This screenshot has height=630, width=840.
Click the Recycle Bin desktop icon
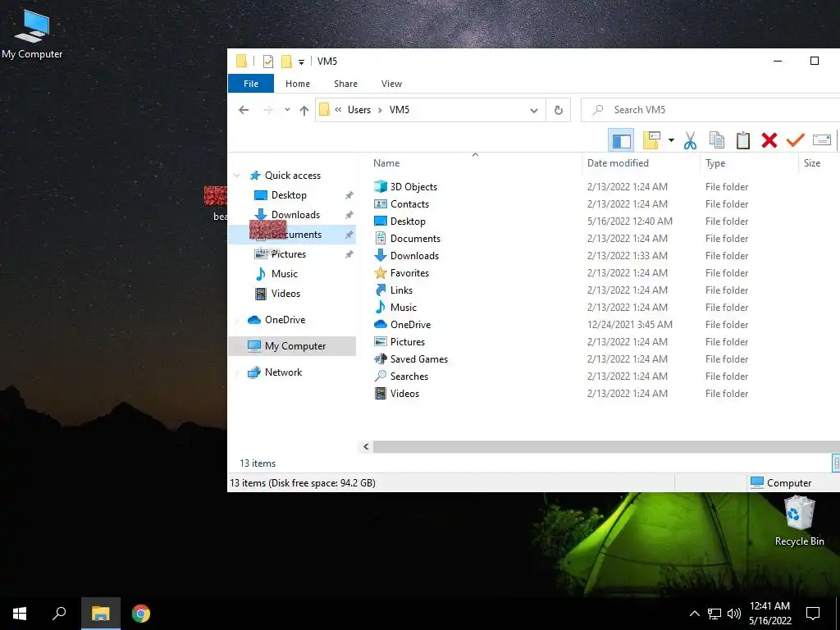click(x=799, y=521)
